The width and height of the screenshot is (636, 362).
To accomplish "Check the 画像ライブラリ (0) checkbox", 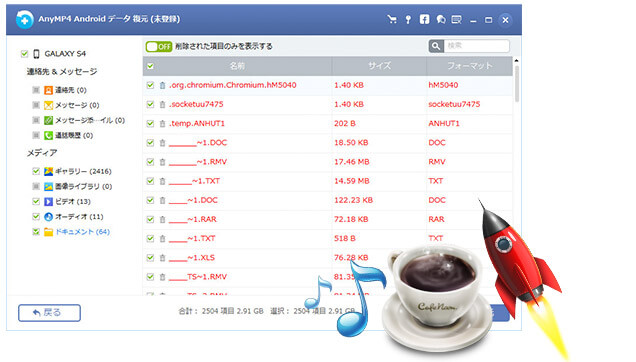I will tap(36, 187).
